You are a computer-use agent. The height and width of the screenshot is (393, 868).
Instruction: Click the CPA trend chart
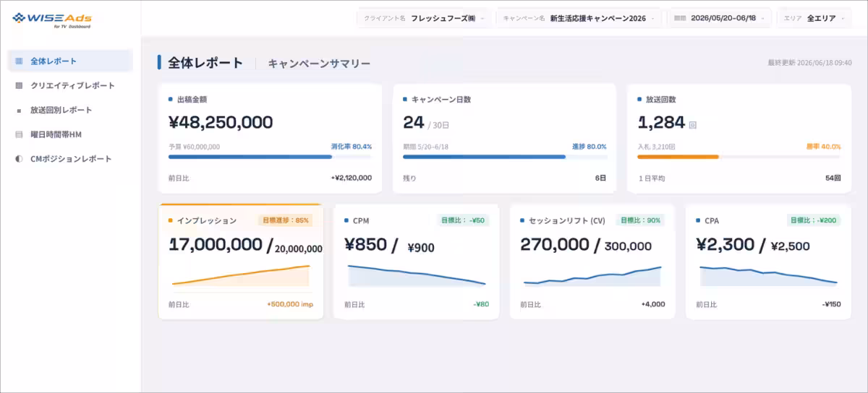click(x=768, y=275)
